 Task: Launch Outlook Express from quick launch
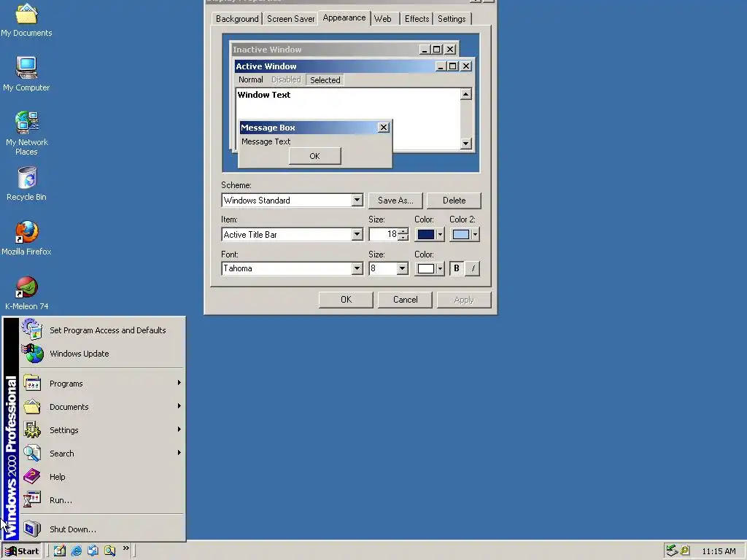click(93, 551)
